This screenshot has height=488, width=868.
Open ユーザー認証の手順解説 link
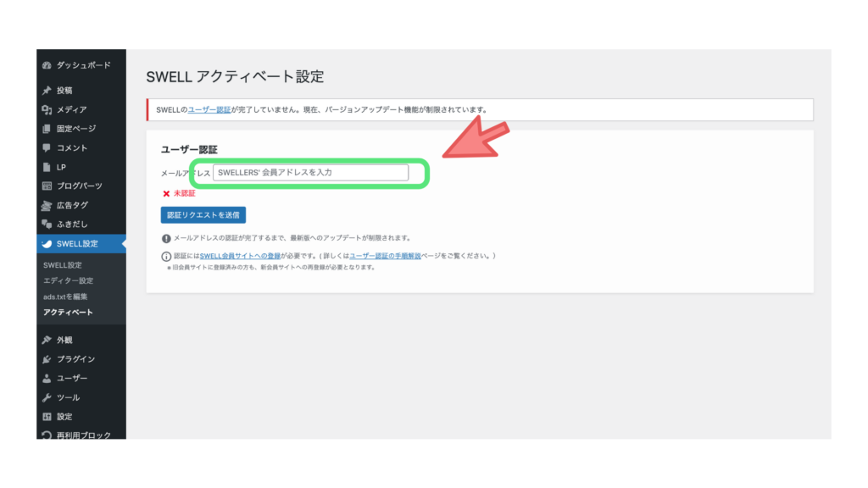coord(385,256)
